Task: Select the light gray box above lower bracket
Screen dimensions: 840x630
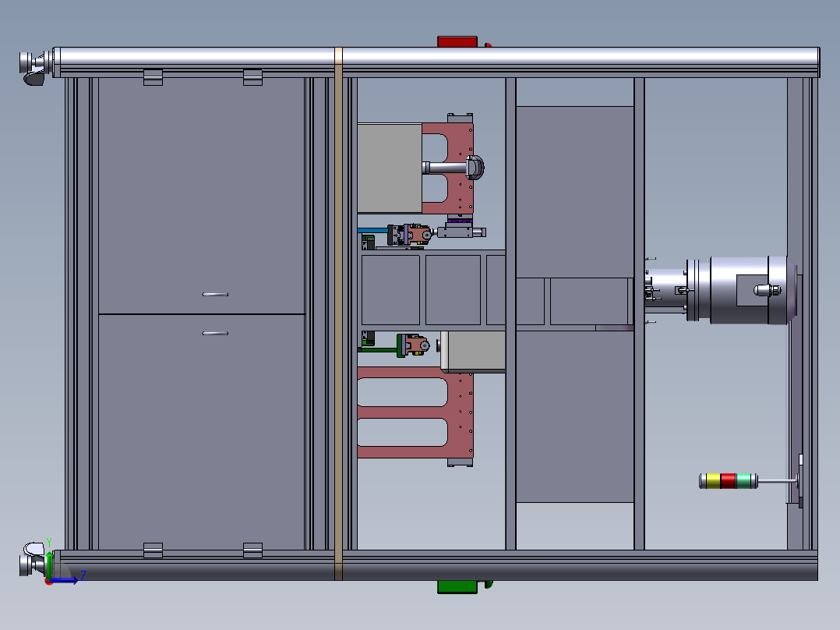Action: click(472, 351)
